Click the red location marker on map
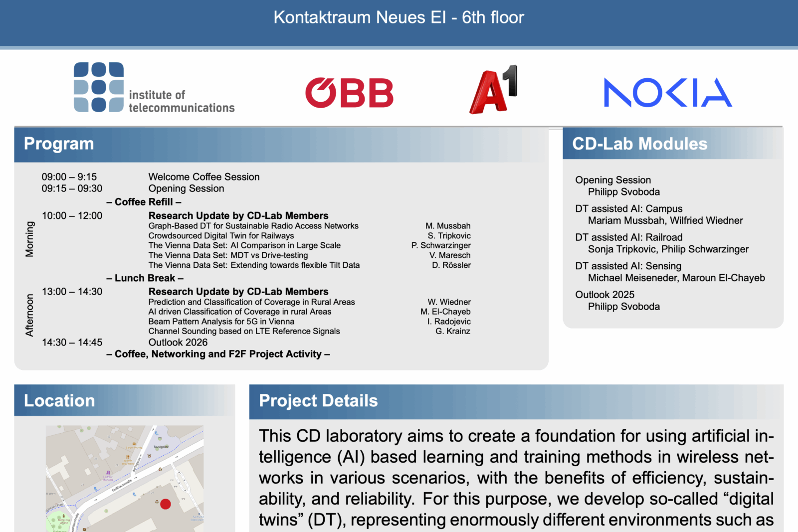Image resolution: width=798 pixels, height=532 pixels. tap(166, 504)
